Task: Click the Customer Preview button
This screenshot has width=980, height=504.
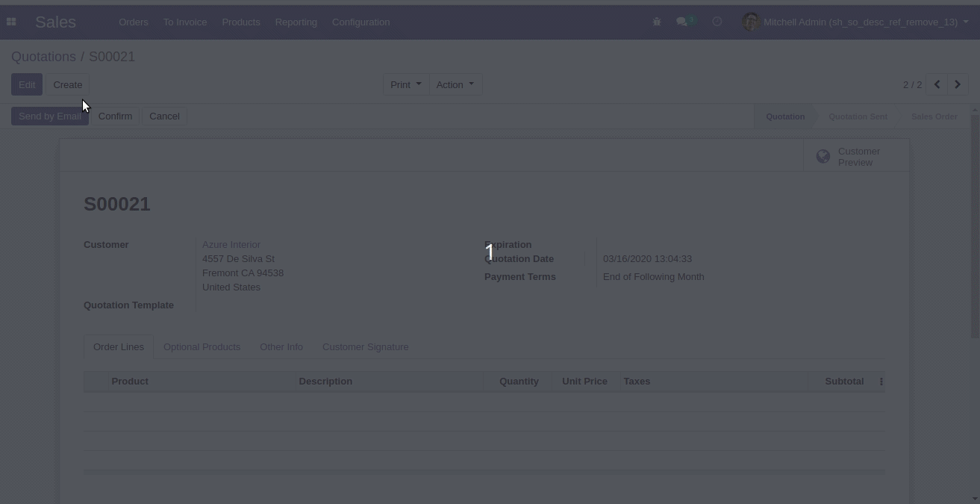Action: (856, 157)
